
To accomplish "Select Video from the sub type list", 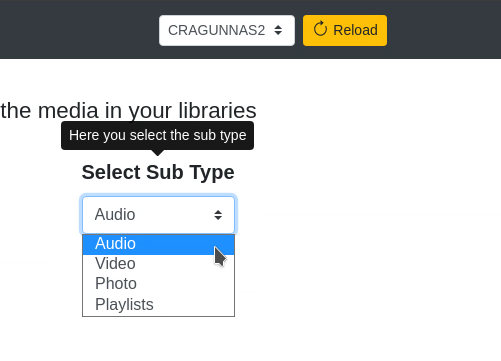I will [158, 264].
